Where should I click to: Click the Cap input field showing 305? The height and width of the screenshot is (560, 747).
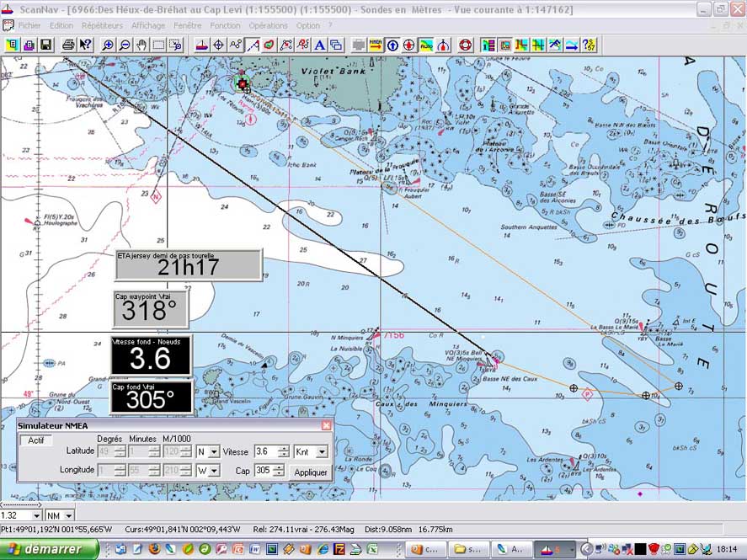[x=264, y=471]
